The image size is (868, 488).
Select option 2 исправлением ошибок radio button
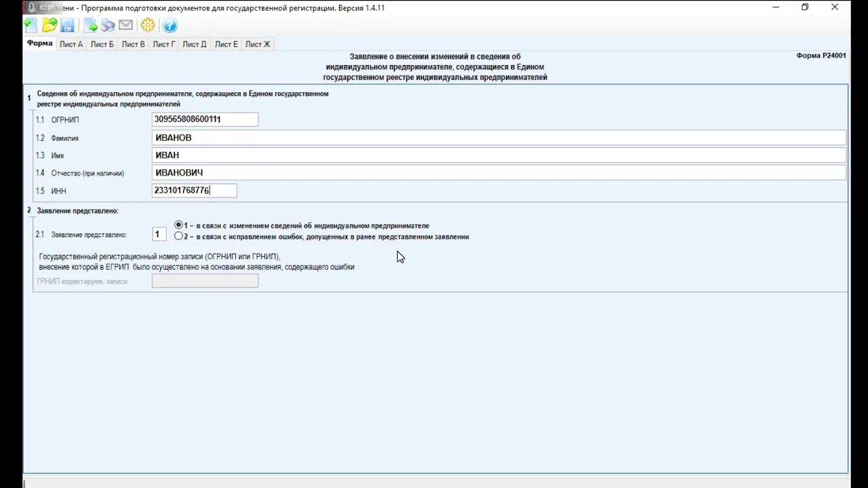click(178, 237)
